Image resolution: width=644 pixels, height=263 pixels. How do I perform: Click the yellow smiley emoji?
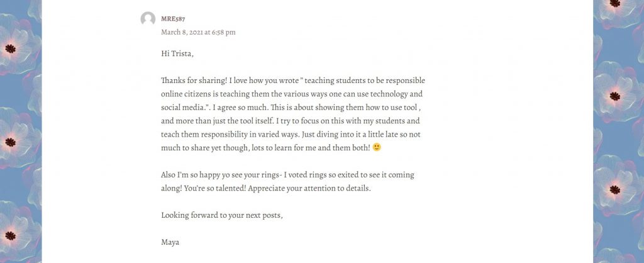coord(377,147)
